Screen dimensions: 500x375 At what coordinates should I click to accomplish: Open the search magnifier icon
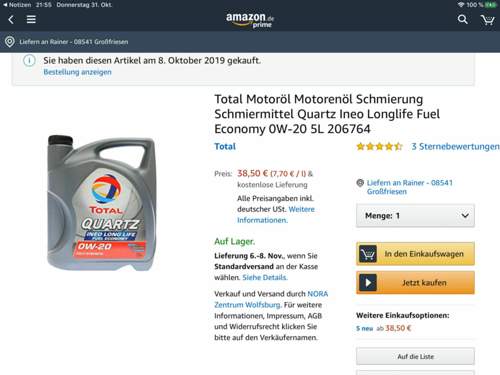[x=462, y=19]
